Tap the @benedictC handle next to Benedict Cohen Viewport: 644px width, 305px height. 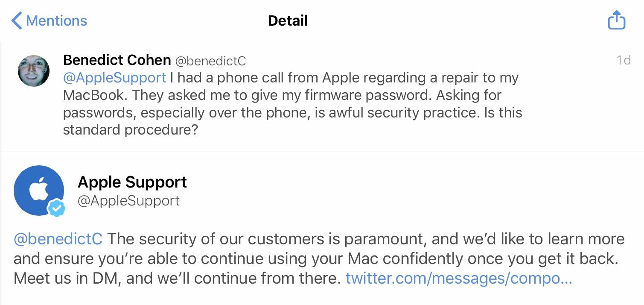[x=211, y=61]
